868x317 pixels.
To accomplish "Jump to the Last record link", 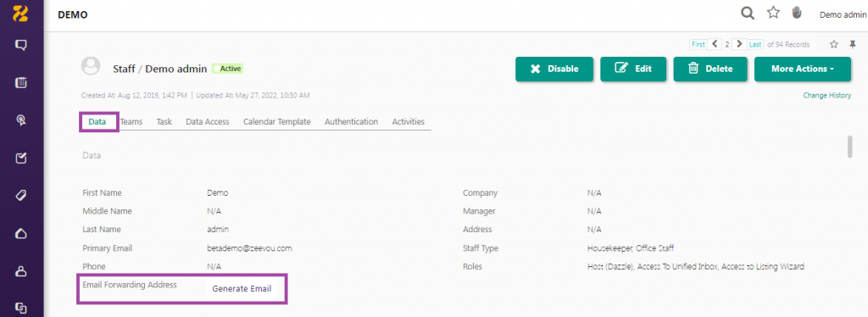I will point(755,44).
